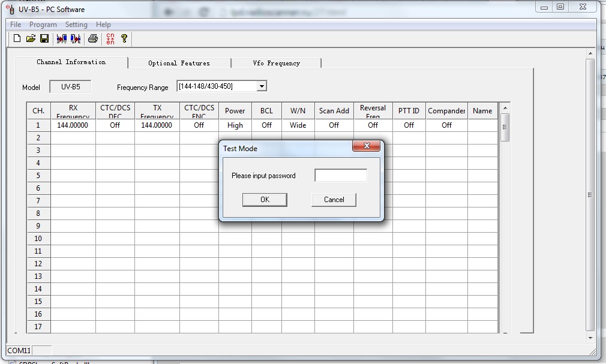Switch to the Channel Information tab
The width and height of the screenshot is (606, 364).
click(x=71, y=62)
